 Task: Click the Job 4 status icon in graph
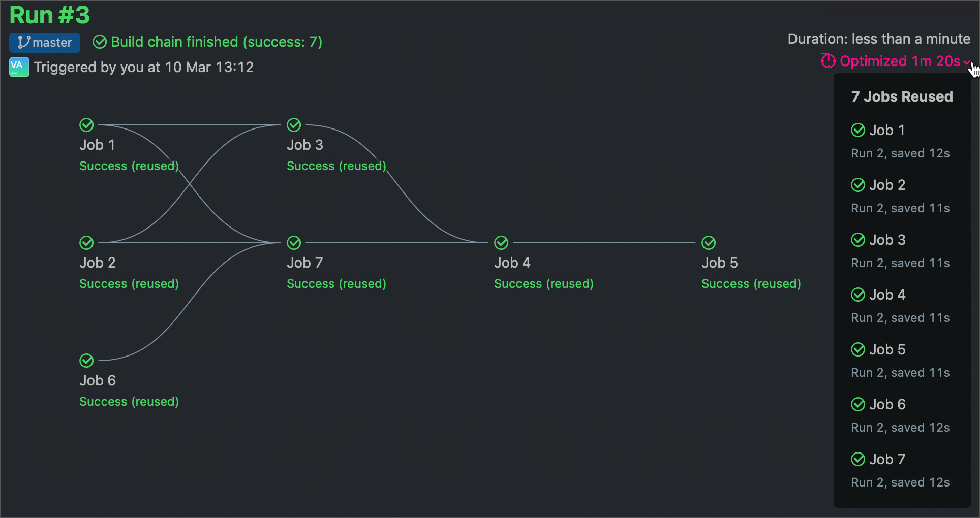point(501,243)
